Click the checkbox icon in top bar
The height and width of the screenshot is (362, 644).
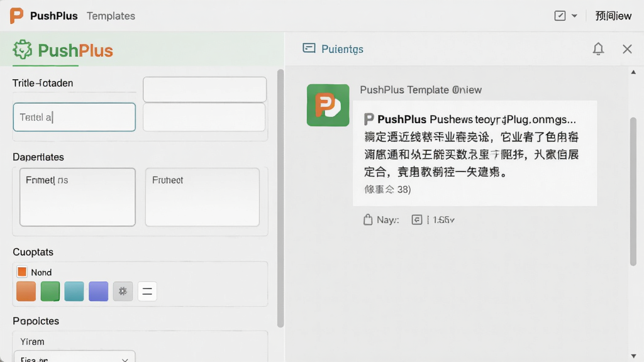point(560,16)
